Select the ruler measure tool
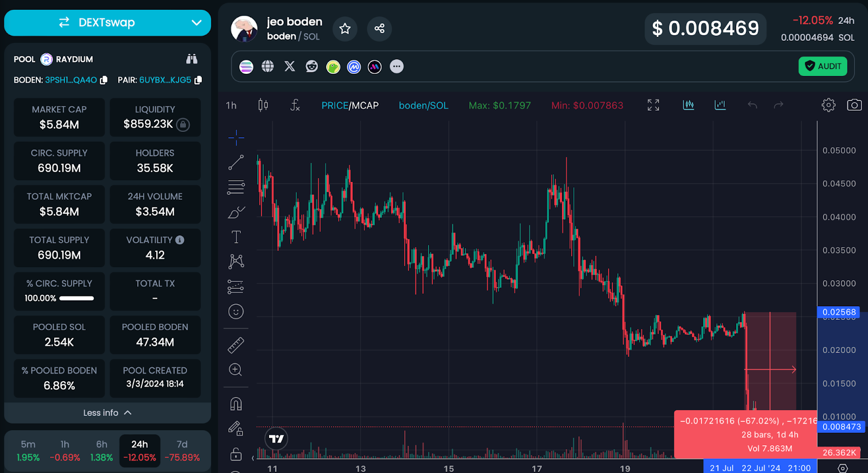Image resolution: width=868 pixels, height=473 pixels. (236, 345)
